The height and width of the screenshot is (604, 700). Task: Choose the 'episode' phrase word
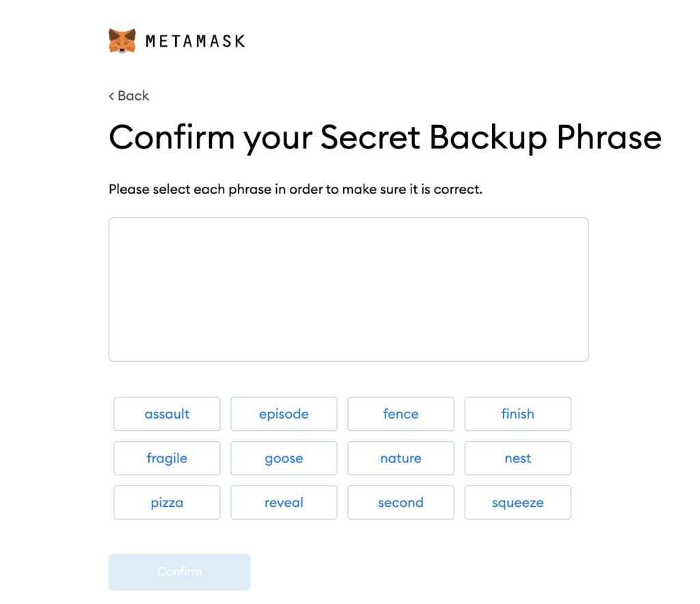point(284,414)
